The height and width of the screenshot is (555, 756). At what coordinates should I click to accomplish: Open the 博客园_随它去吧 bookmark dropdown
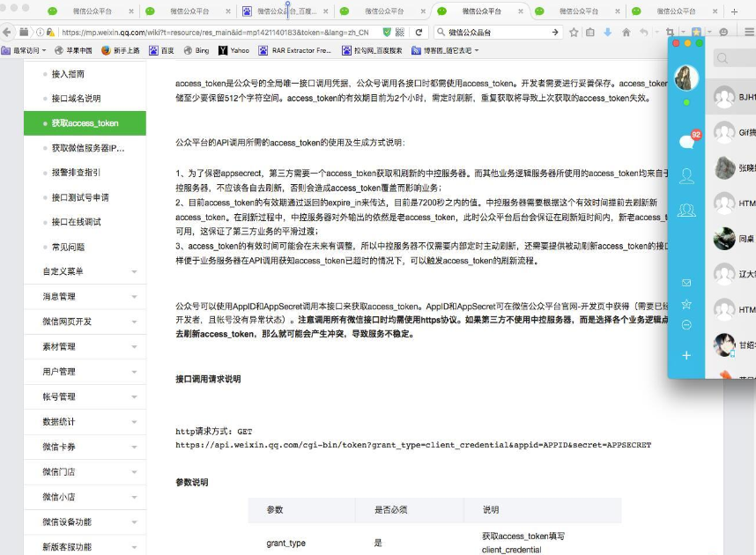point(445,50)
